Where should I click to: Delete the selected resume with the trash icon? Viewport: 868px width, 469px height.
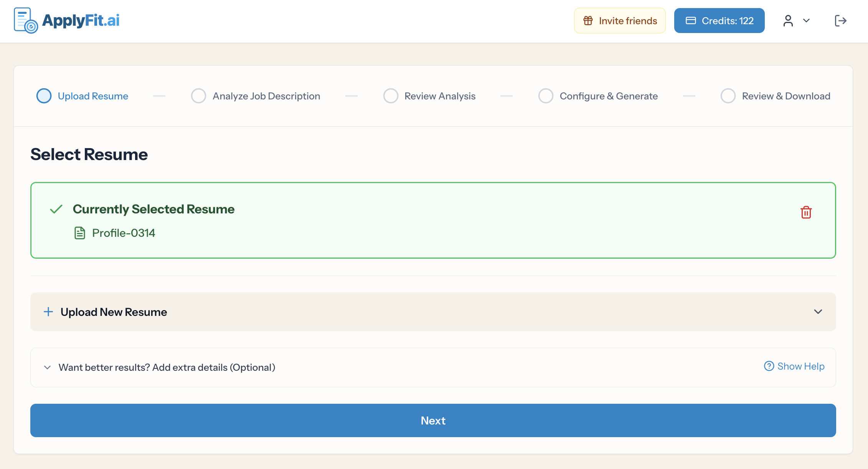(x=806, y=212)
